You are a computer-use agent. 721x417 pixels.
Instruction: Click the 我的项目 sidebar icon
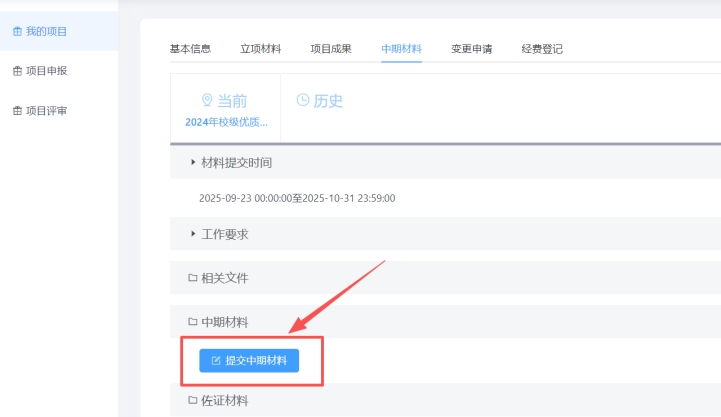point(17,31)
